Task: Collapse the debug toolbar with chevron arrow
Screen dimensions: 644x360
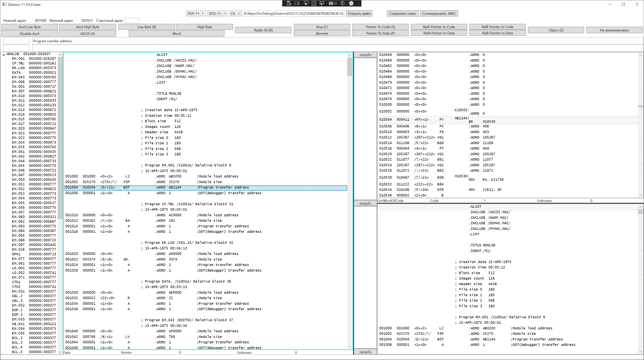Action: (358, 3)
